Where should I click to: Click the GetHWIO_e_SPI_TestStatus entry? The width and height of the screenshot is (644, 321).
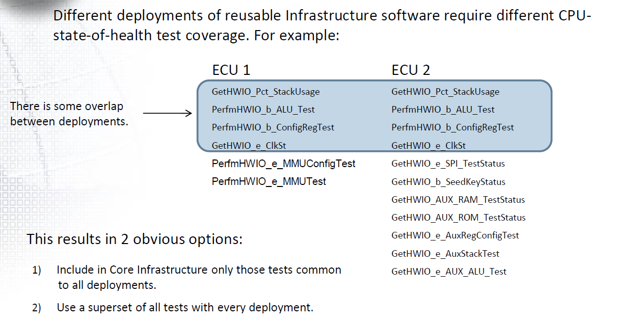point(448,164)
